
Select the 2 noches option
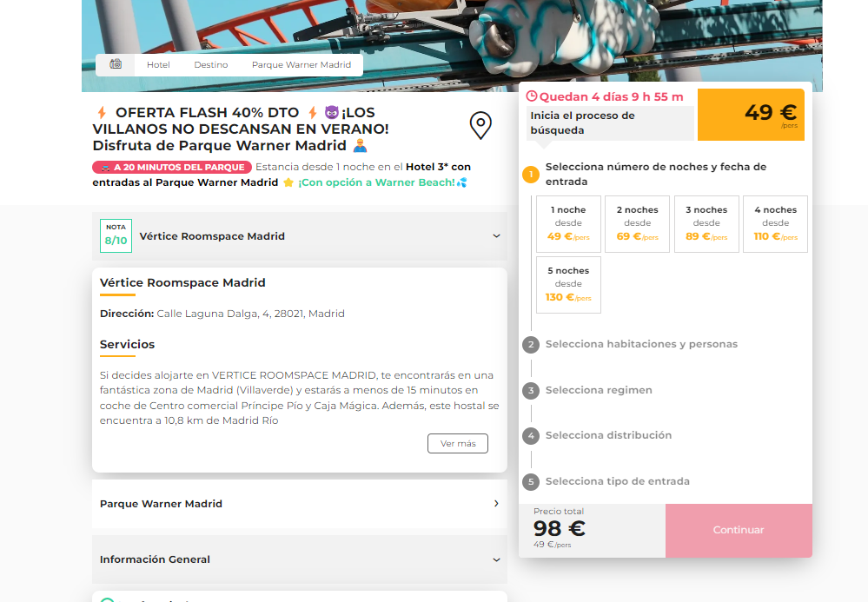[x=637, y=224]
